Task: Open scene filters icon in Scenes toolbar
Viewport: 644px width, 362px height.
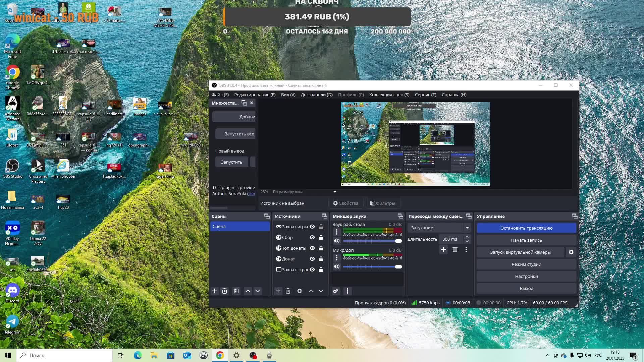Action: coord(236,291)
